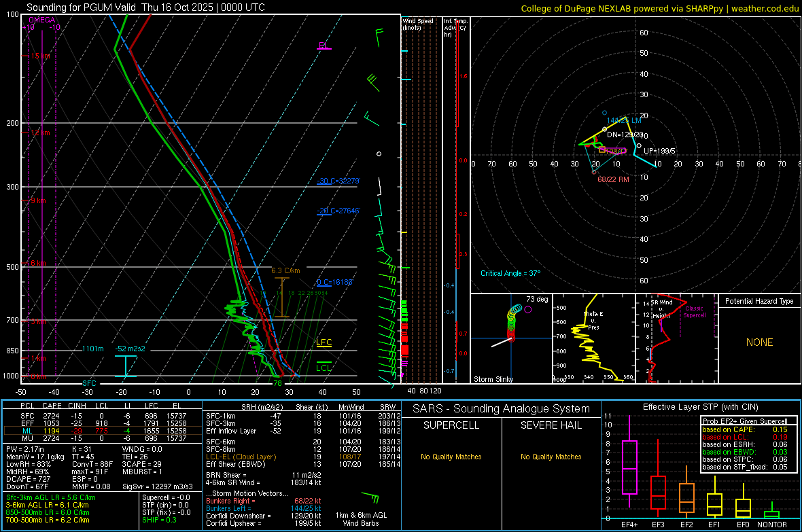
Task: Select the highlighted ML parcel row
Action: (103, 431)
